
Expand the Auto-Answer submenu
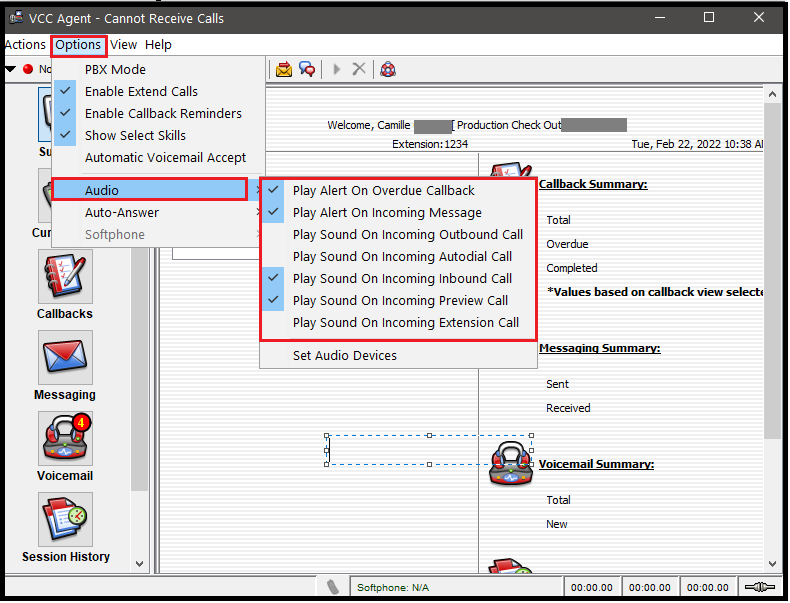point(158,213)
